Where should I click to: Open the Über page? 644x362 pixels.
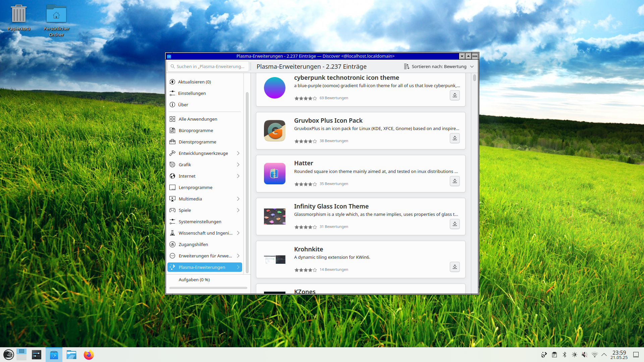coord(205,105)
